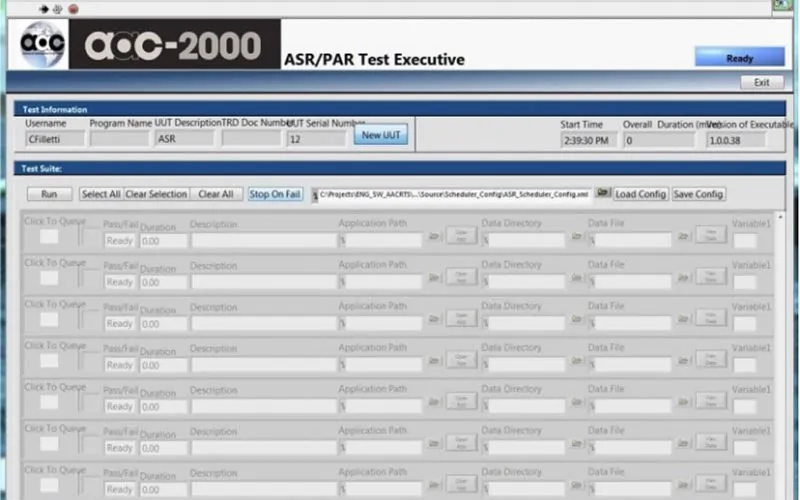Click the Select All button
800x500 pixels.
101,194
